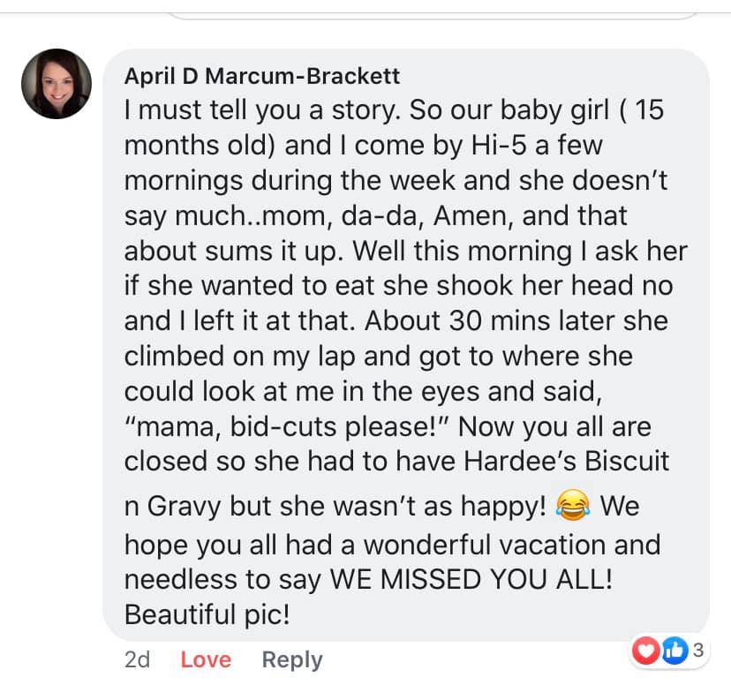Click the red heart reaction icon
The height and width of the screenshot is (700, 731).
(647, 651)
